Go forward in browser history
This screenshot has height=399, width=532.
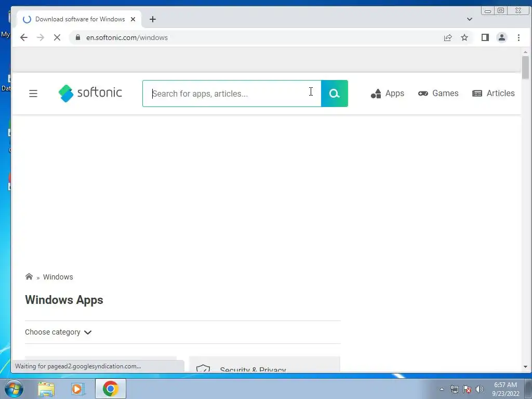coord(41,37)
